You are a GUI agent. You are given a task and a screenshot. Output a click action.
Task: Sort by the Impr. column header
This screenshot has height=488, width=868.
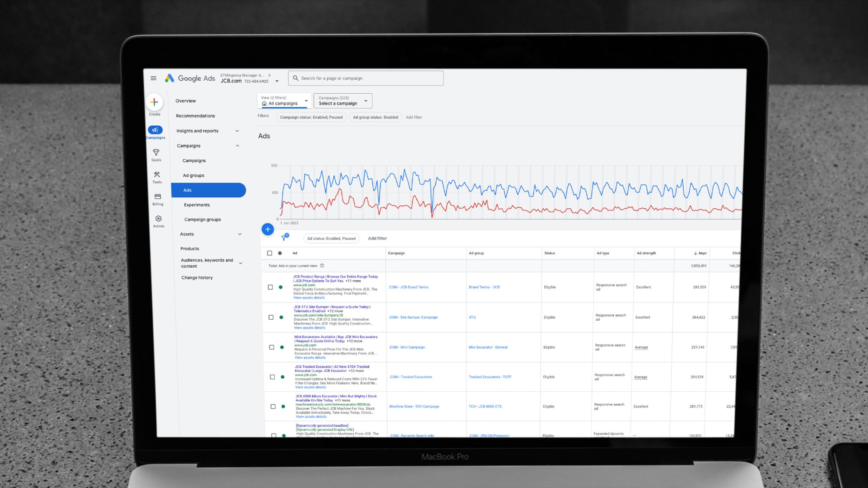(x=700, y=253)
